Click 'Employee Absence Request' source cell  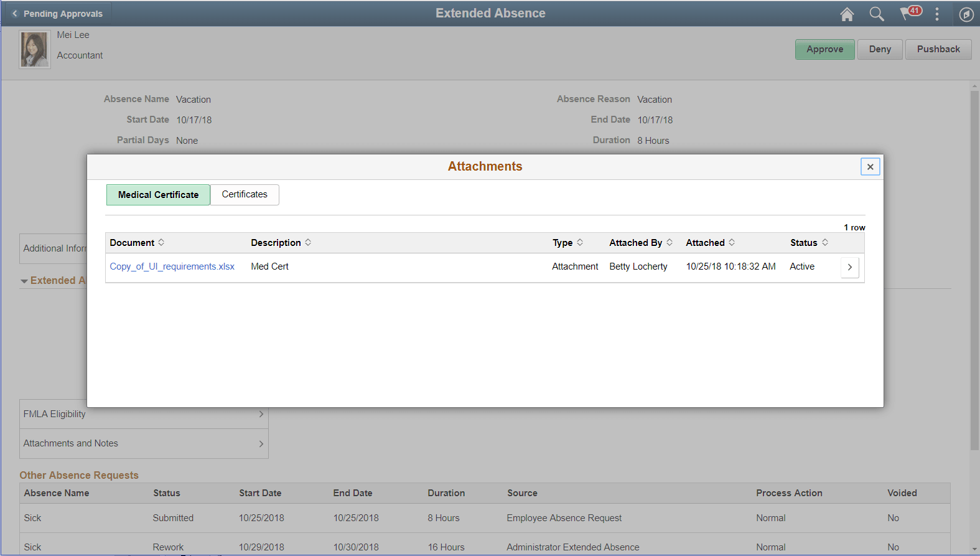564,518
